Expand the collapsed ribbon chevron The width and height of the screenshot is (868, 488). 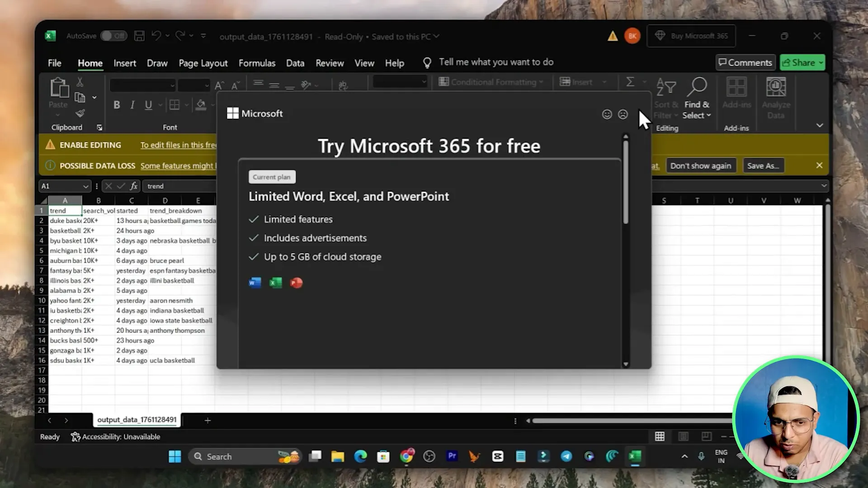pos(819,125)
